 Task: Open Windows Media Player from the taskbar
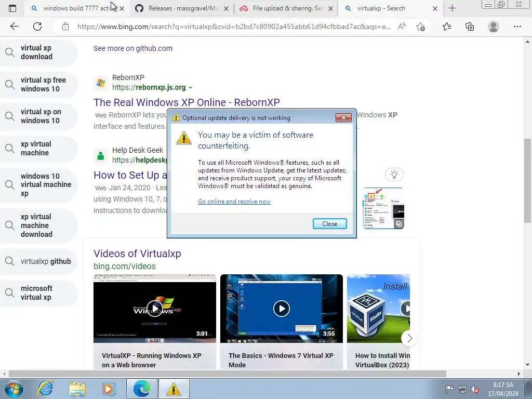(109, 389)
